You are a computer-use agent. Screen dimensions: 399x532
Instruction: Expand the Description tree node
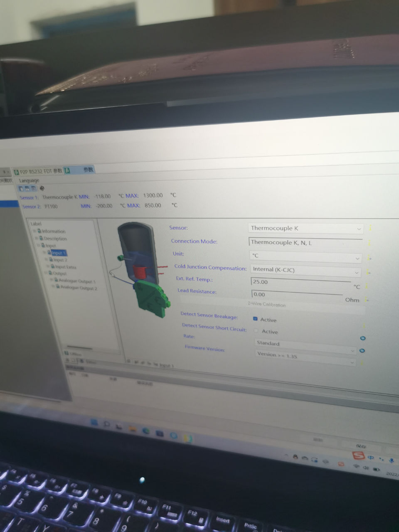[37, 238]
